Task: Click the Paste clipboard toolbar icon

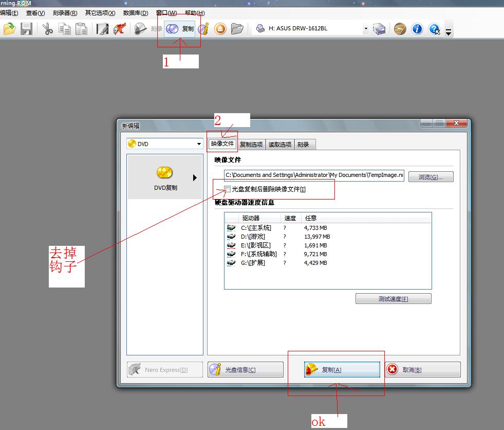Action: point(81,29)
